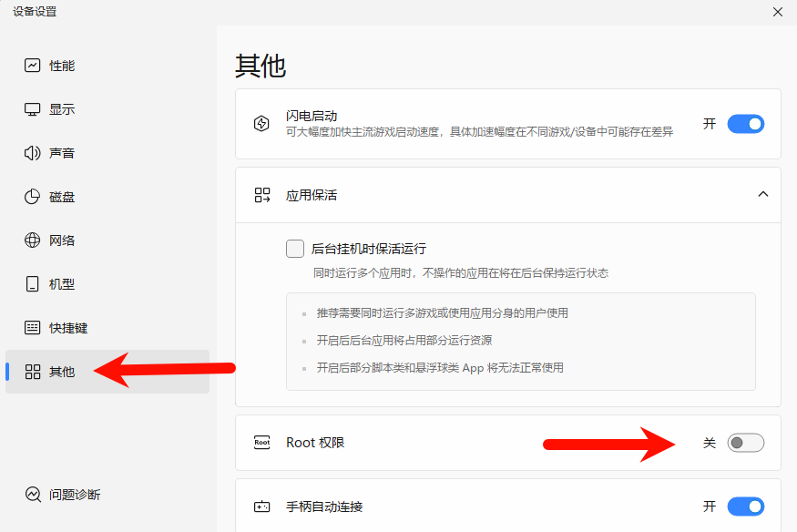
Task: Select the 其他 sidebar tab
Action: 62,372
